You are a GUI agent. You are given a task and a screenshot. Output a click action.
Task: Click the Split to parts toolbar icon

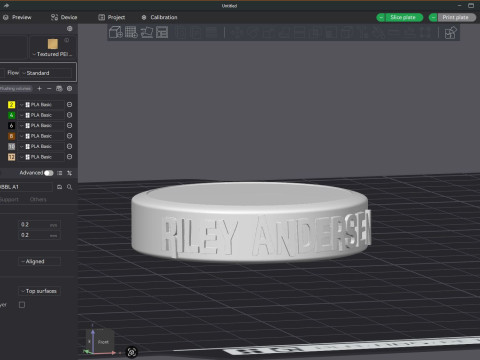[x=196, y=32]
